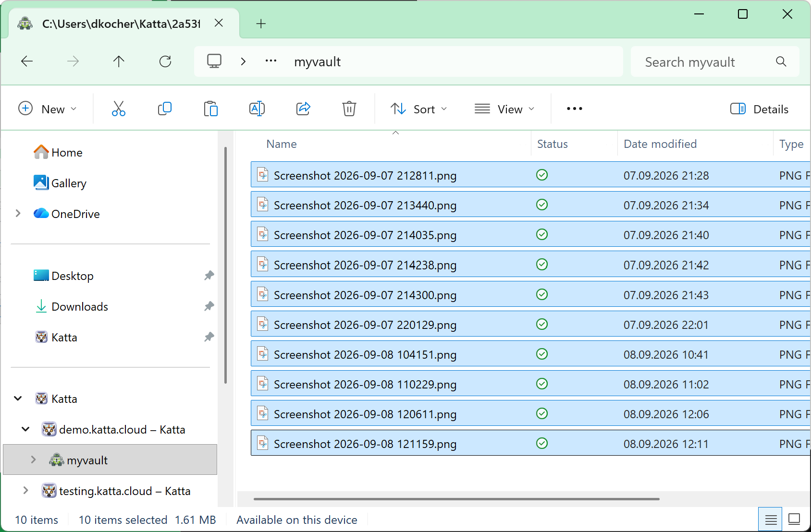The height and width of the screenshot is (532, 811).
Task: Switch to large thumbnails view in status bar
Action: [x=794, y=520]
